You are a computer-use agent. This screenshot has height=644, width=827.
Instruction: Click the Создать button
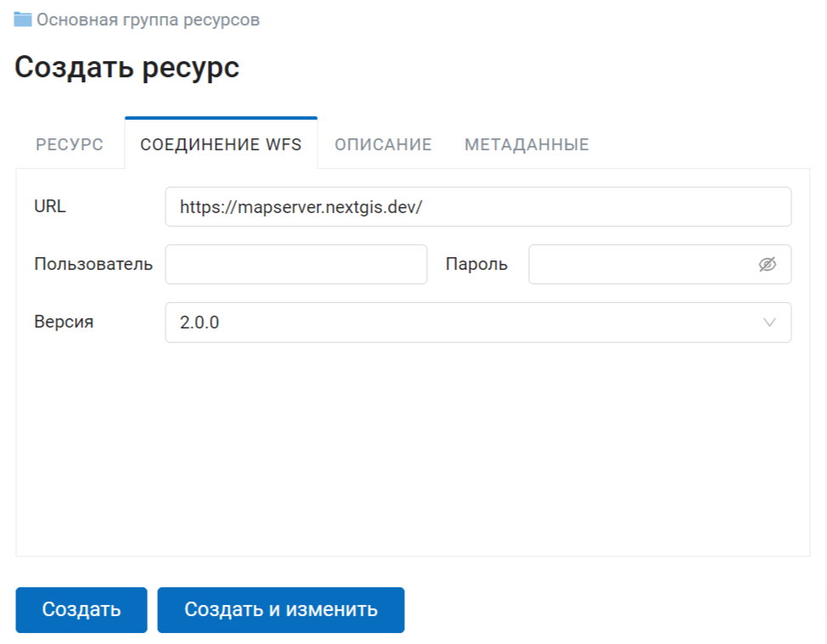[x=82, y=610]
